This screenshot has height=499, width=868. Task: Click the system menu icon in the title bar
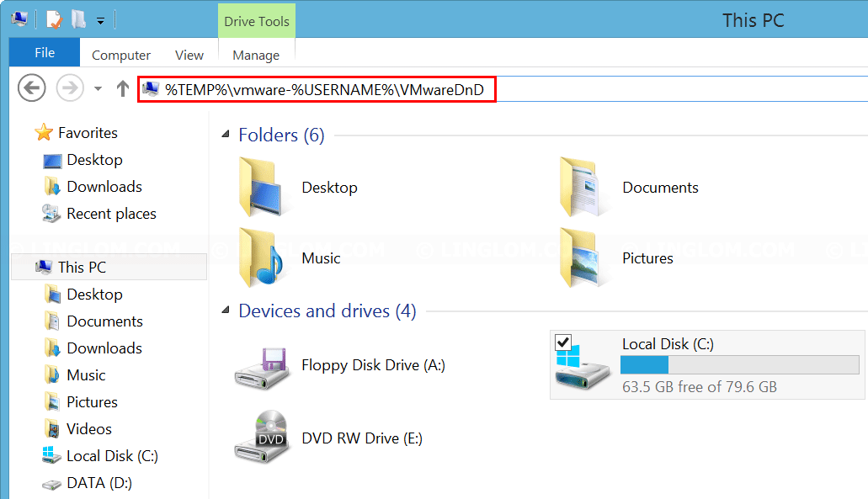pos(19,19)
